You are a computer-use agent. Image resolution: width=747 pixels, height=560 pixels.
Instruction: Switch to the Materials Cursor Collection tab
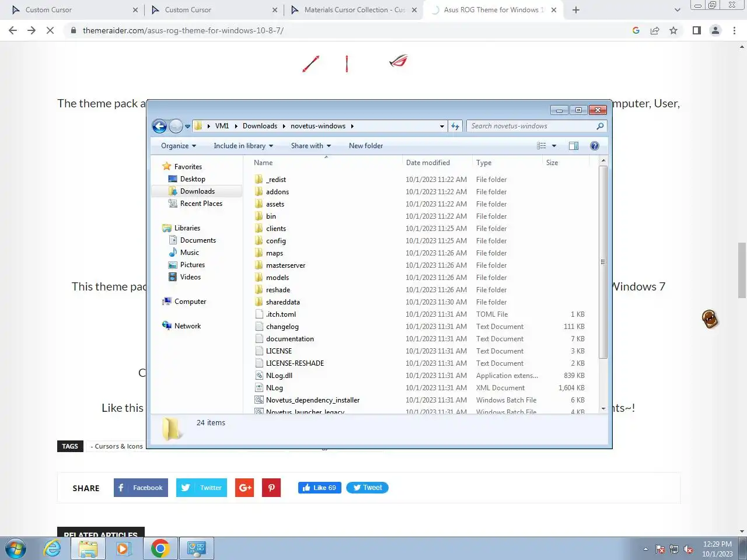354,10
